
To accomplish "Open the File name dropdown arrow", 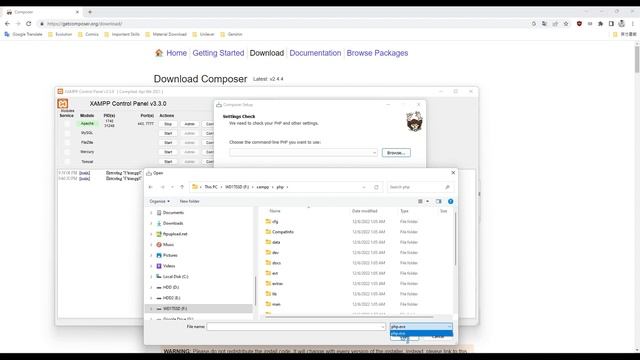I will pos(382,327).
